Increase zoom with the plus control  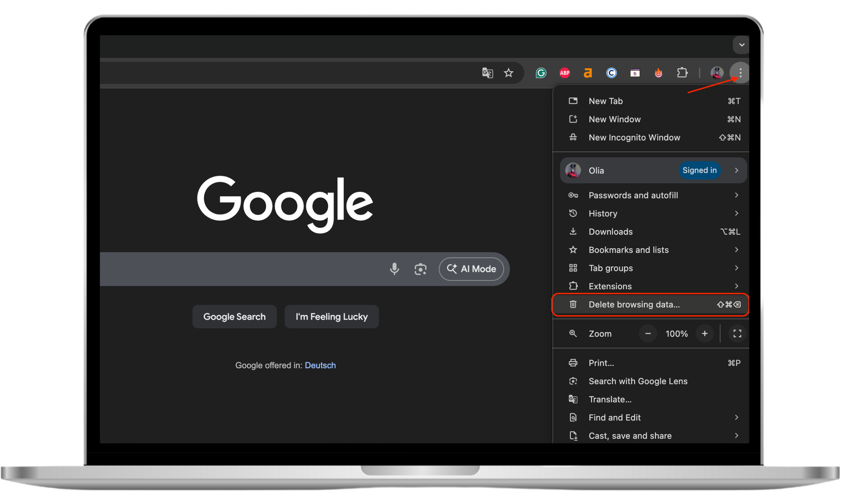705,334
